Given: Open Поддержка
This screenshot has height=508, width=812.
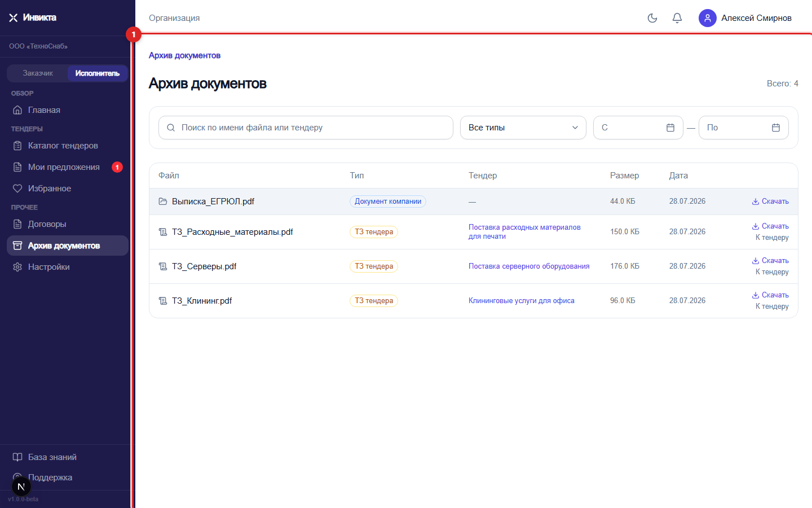Looking at the screenshot, I should [68, 478].
